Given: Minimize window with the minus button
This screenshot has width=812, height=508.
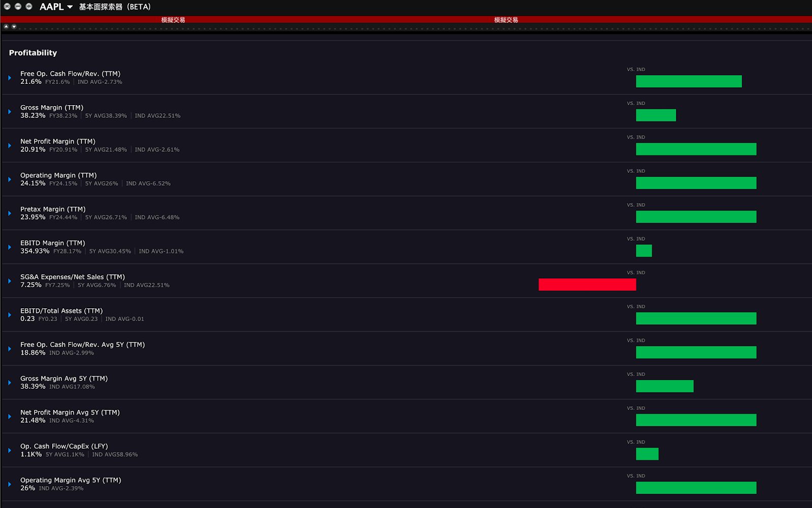Looking at the screenshot, I should pos(18,7).
